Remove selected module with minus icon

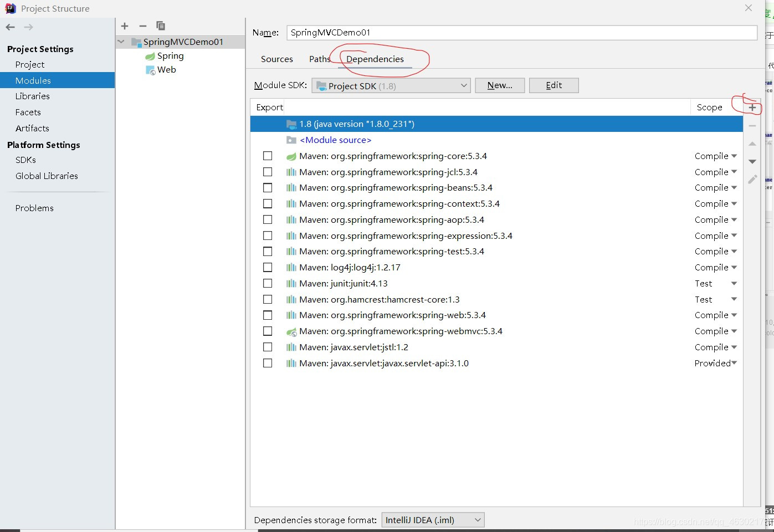143,26
